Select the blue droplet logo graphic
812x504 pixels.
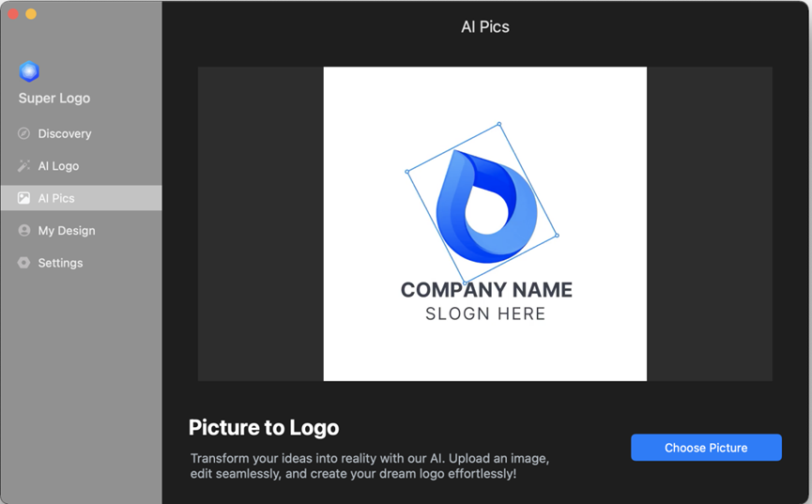point(487,206)
